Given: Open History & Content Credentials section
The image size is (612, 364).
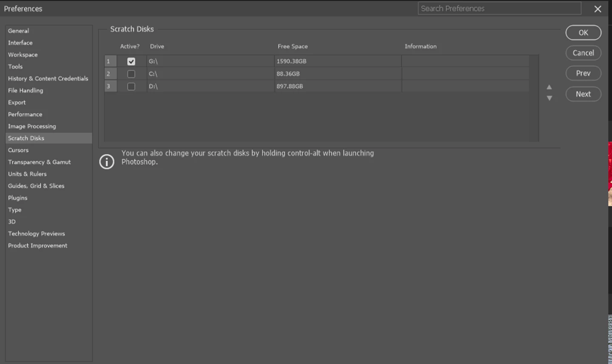Looking at the screenshot, I should (x=48, y=78).
